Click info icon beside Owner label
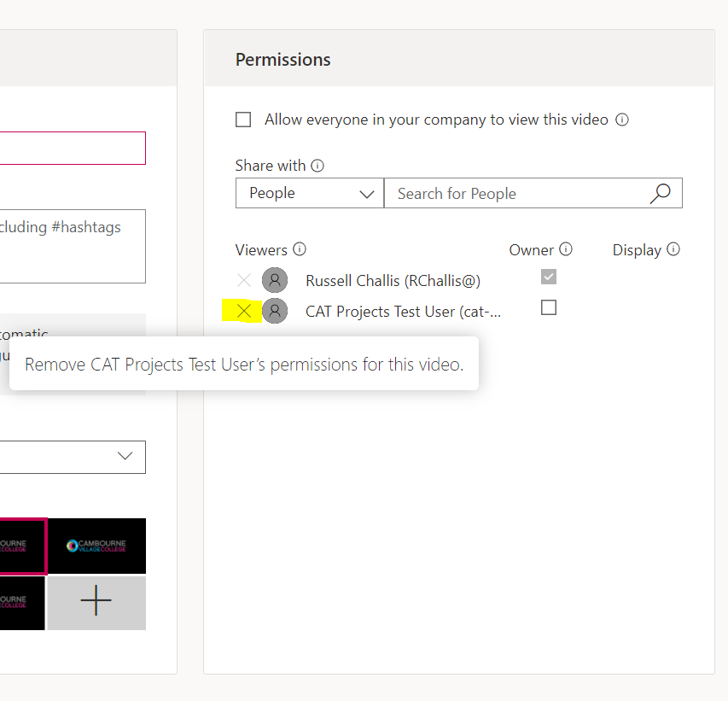The width and height of the screenshot is (728, 701). [x=566, y=249]
